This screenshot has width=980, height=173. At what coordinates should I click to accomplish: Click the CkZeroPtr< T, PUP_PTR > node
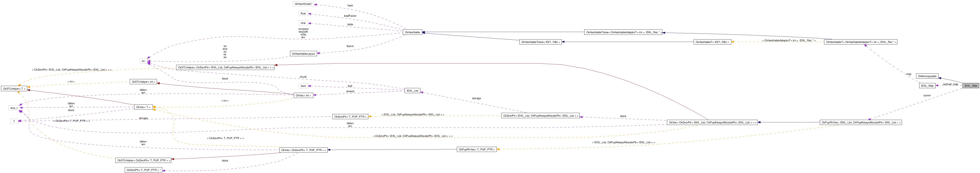(350, 116)
